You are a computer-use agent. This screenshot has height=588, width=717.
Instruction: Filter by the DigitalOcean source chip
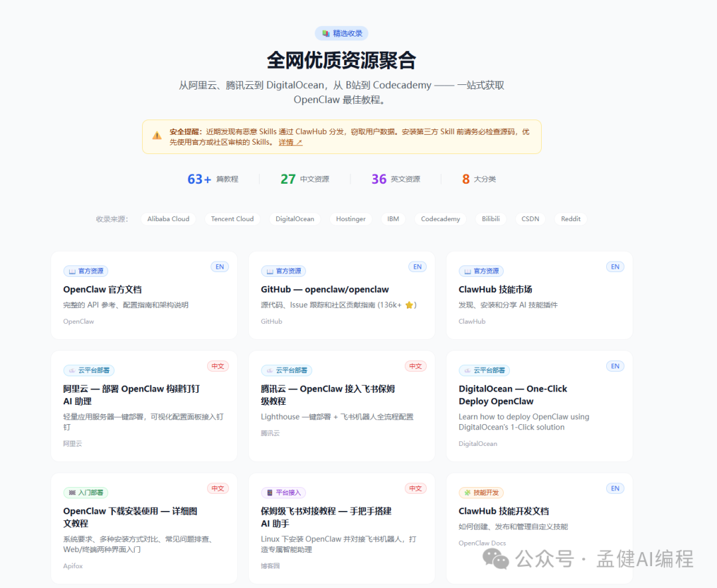[x=295, y=219]
